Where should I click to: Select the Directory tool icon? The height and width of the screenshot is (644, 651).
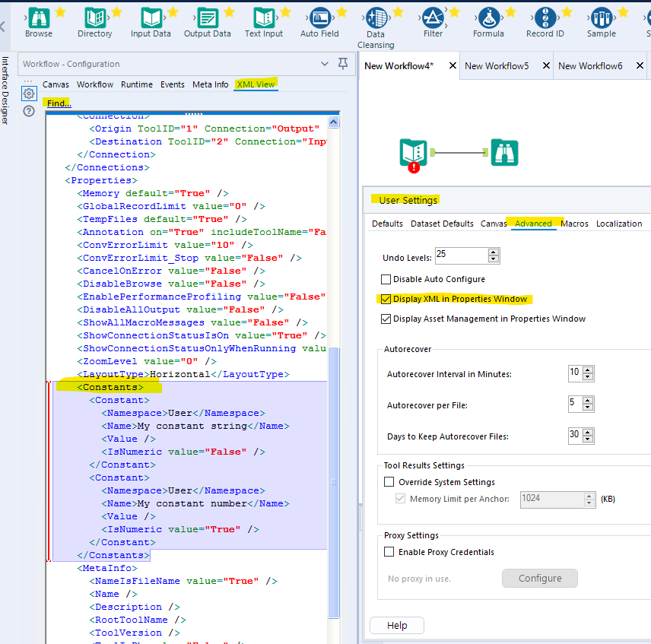[x=95, y=18]
